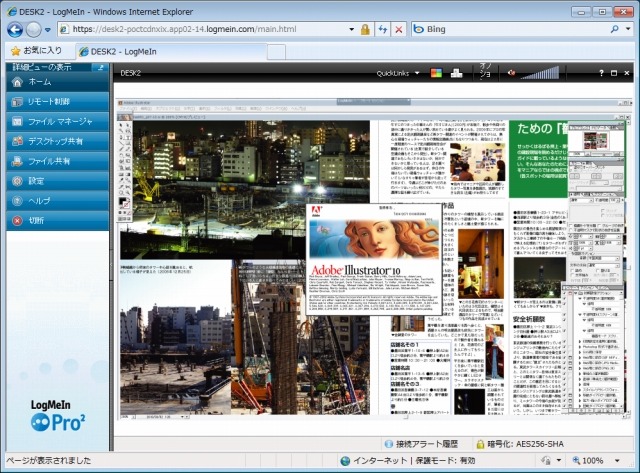Click the network computers icon in remote toolbar
Viewport: 640px width, 473px height.
pyautogui.click(x=456, y=73)
